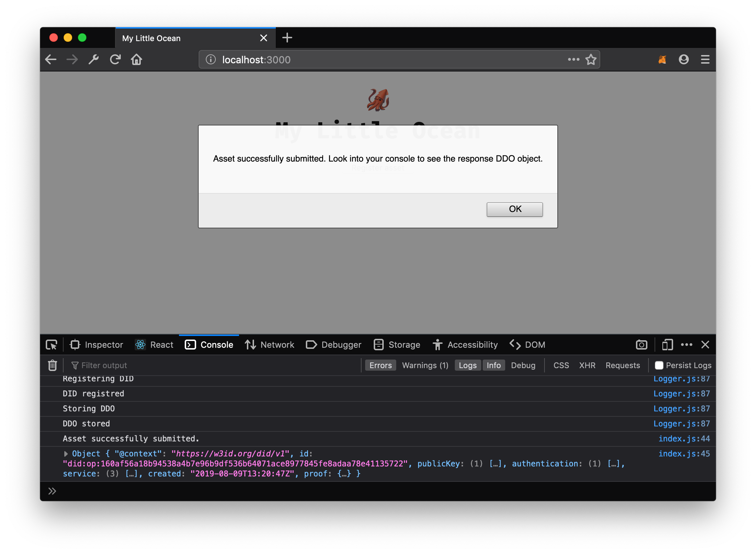The height and width of the screenshot is (554, 756).
Task: Toggle the Persist Logs checkbox
Action: click(x=658, y=365)
